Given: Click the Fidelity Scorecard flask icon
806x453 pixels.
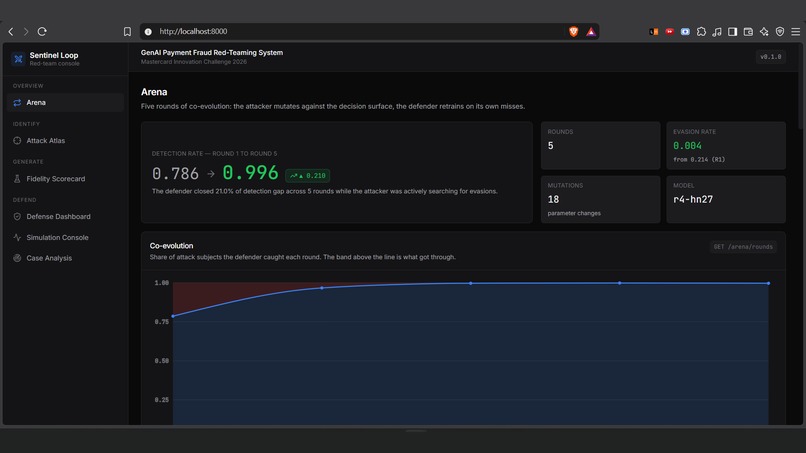Looking at the screenshot, I should coord(17,178).
